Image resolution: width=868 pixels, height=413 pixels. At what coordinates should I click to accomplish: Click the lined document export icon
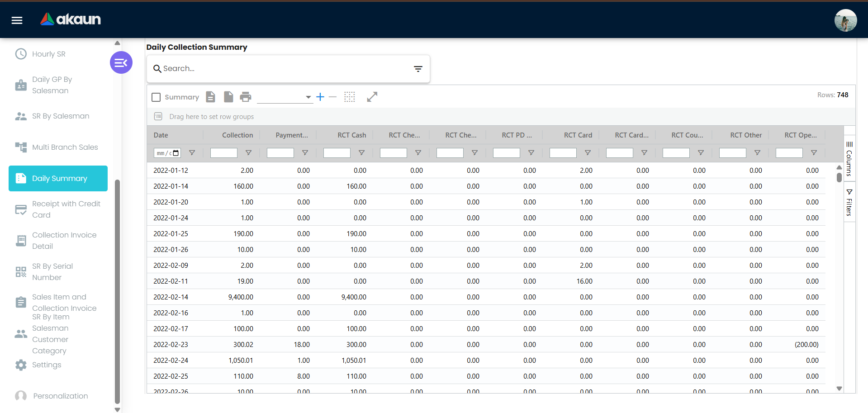[x=211, y=97]
